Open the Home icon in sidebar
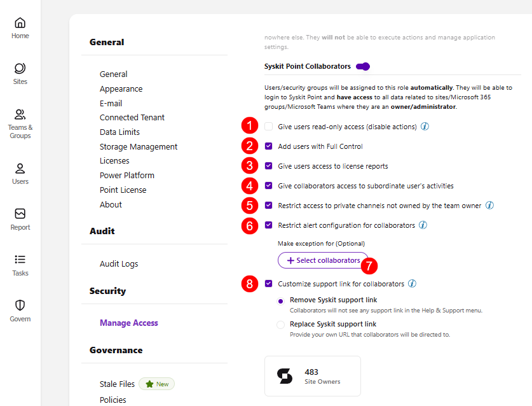This screenshot has height=406, width=532. click(x=20, y=23)
